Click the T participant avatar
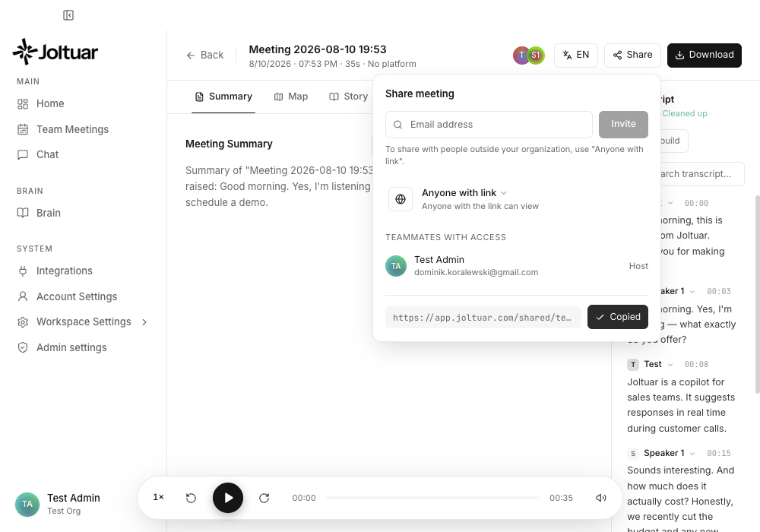The width and height of the screenshot is (760, 532). tap(521, 55)
